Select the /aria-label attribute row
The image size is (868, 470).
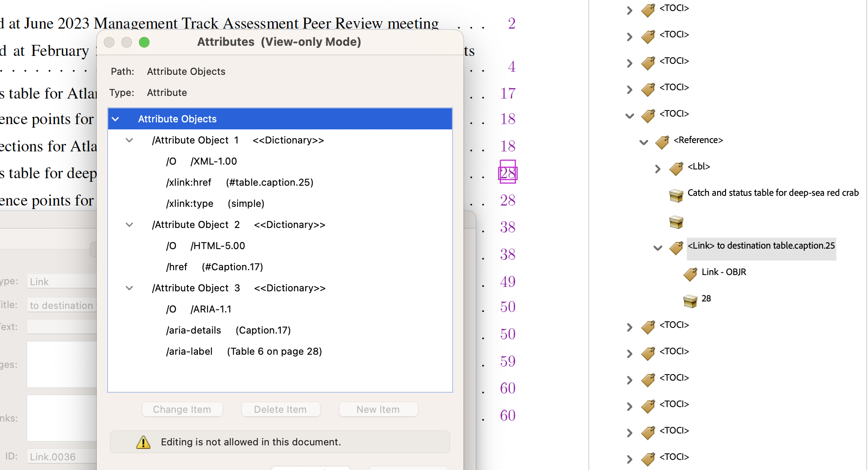point(244,351)
